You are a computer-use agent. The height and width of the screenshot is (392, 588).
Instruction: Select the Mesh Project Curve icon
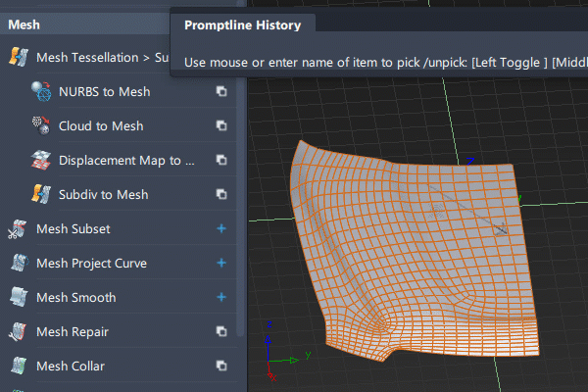click(x=19, y=264)
